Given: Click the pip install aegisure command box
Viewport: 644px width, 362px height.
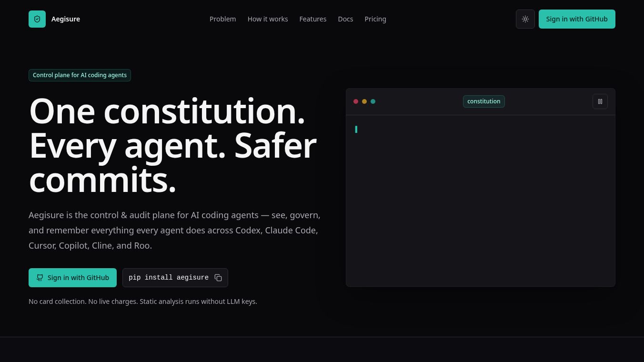Looking at the screenshot, I should 175,278.
